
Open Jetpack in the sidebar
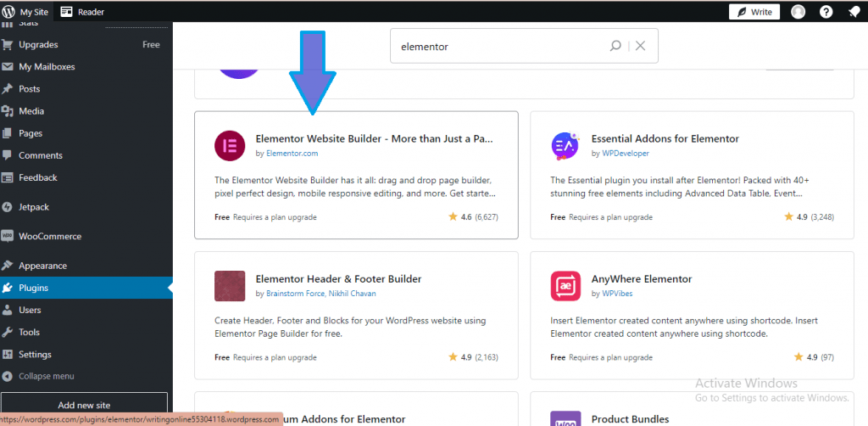click(86, 207)
